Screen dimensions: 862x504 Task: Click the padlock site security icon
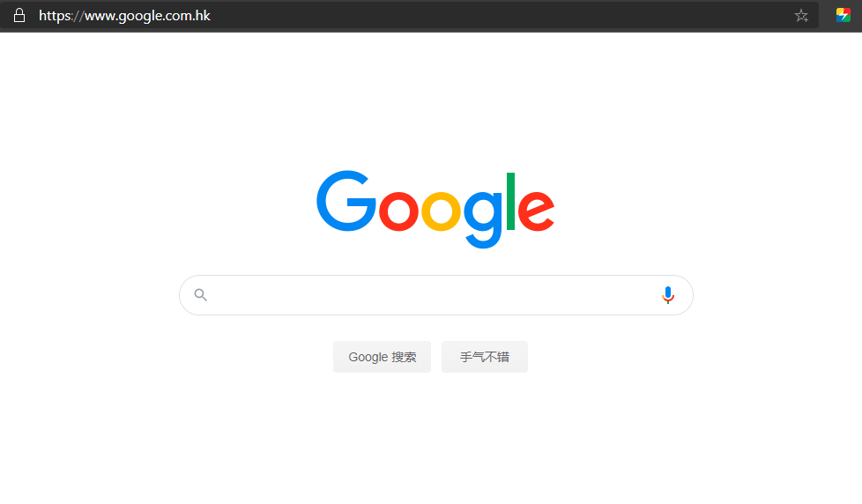(x=19, y=15)
